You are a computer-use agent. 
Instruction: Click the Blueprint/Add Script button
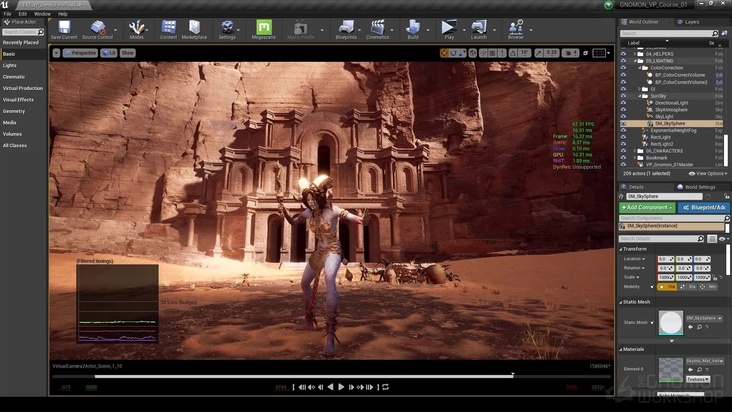click(703, 207)
